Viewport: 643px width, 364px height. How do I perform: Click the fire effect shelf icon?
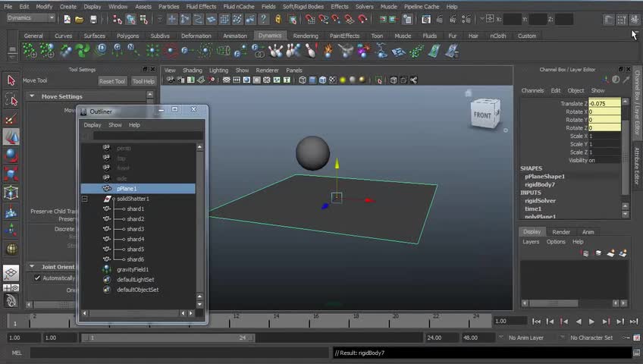328,51
